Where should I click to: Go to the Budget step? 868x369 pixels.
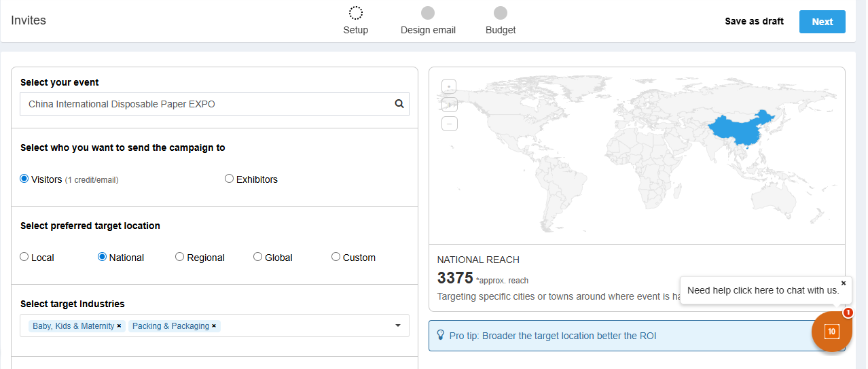click(x=501, y=14)
